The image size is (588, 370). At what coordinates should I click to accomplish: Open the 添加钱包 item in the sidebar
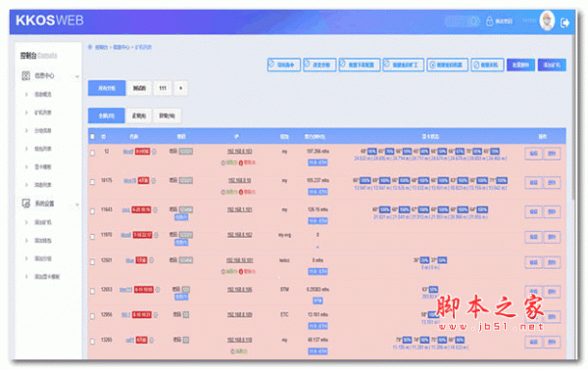pyautogui.click(x=43, y=241)
